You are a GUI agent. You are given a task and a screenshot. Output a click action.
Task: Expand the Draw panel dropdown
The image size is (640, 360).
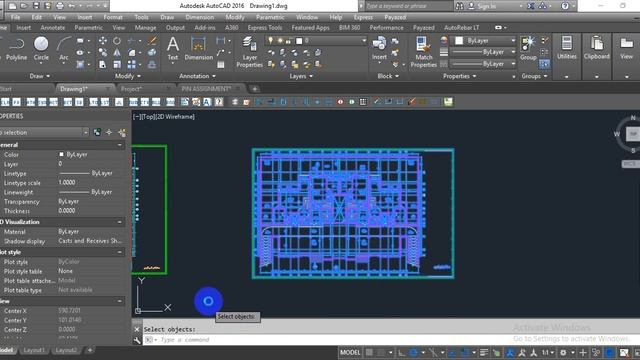[x=40, y=76]
